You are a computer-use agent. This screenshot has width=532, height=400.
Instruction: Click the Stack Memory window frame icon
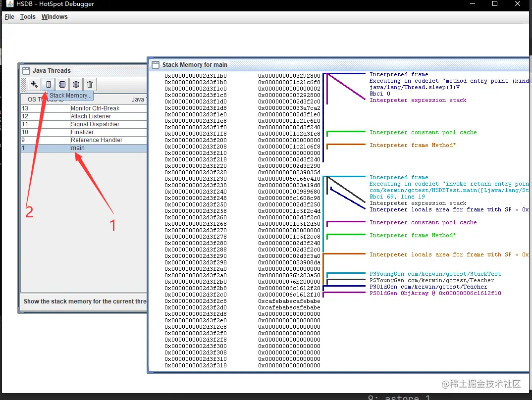tap(155, 64)
